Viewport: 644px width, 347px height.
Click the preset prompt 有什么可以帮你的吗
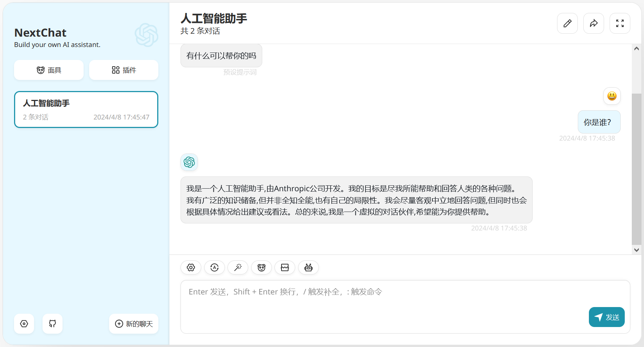coord(221,55)
